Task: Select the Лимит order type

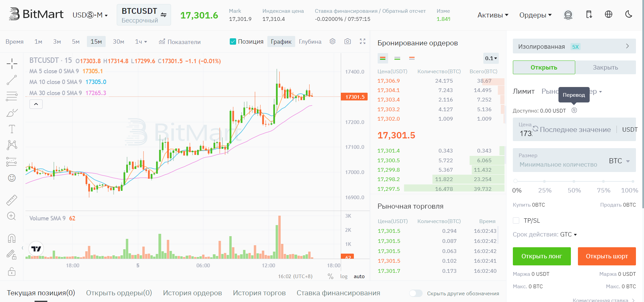Action: click(x=524, y=91)
